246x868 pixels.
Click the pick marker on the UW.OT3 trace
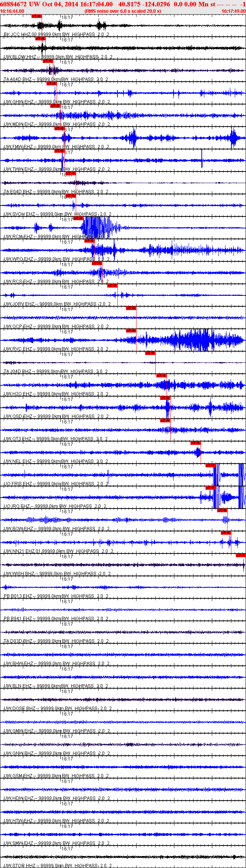(165, 421)
